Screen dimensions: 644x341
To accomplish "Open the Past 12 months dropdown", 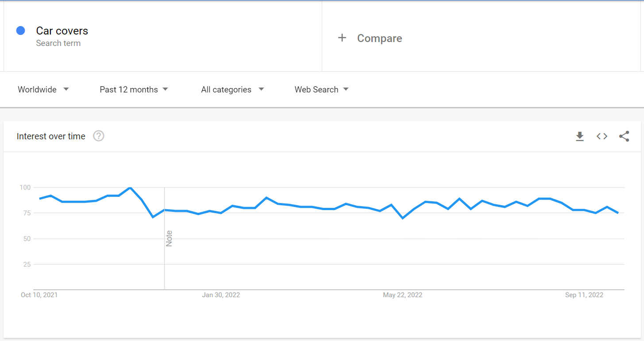I will pyautogui.click(x=134, y=89).
